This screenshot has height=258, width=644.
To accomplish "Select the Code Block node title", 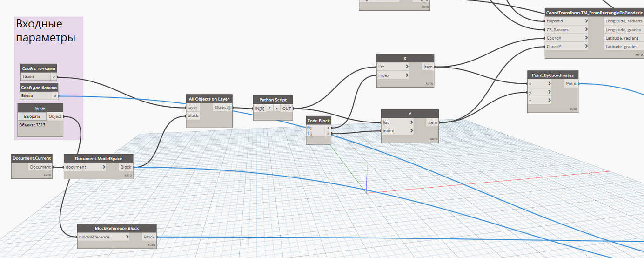I will click(x=318, y=121).
